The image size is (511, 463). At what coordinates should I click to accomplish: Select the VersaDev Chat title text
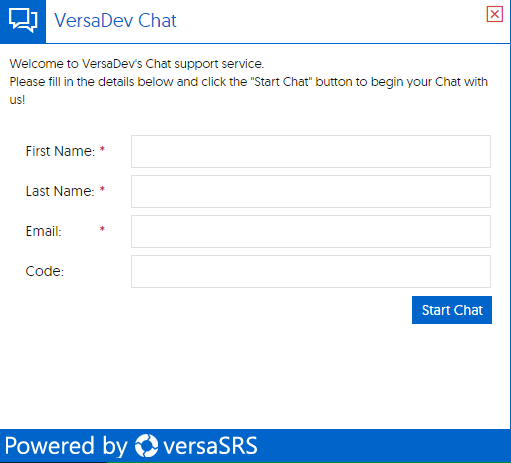115,21
